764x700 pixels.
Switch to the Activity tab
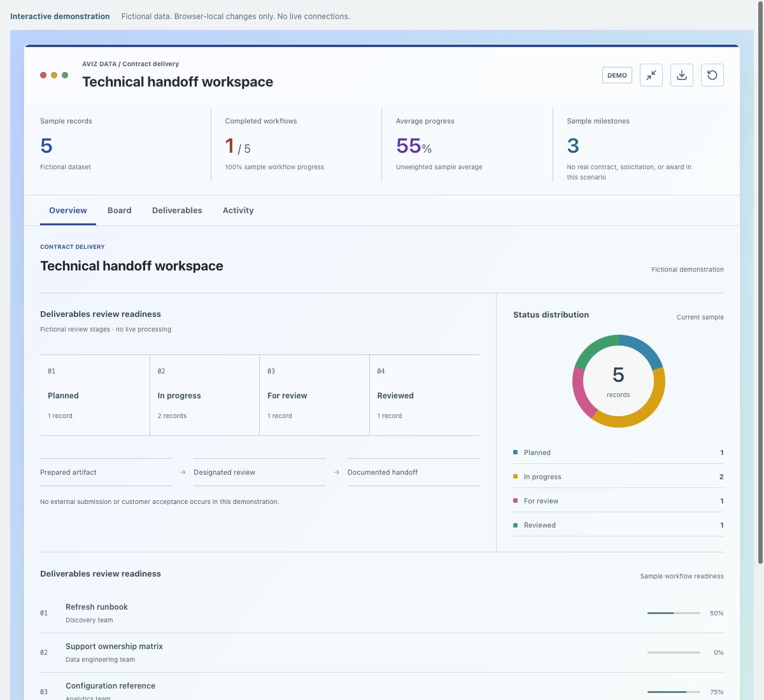238,211
